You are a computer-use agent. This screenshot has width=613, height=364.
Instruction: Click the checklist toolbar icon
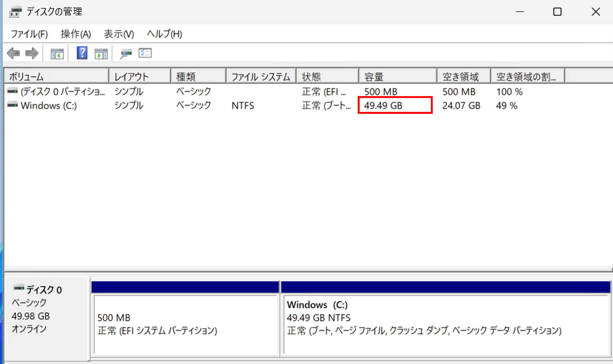pos(145,53)
